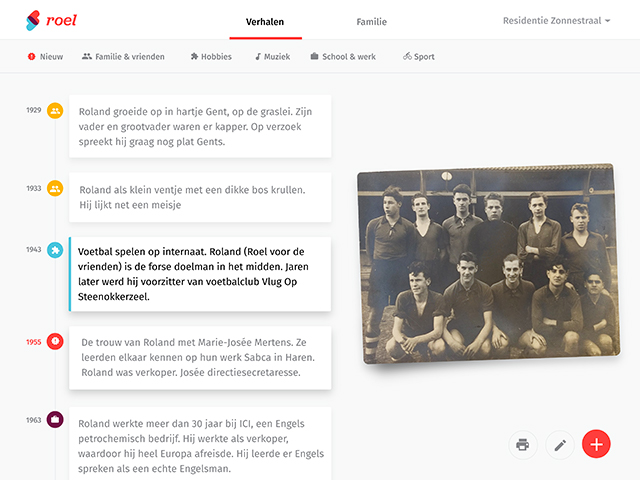Filter stories by Nieuw
Viewport: 640px width, 480px height.
(x=45, y=57)
